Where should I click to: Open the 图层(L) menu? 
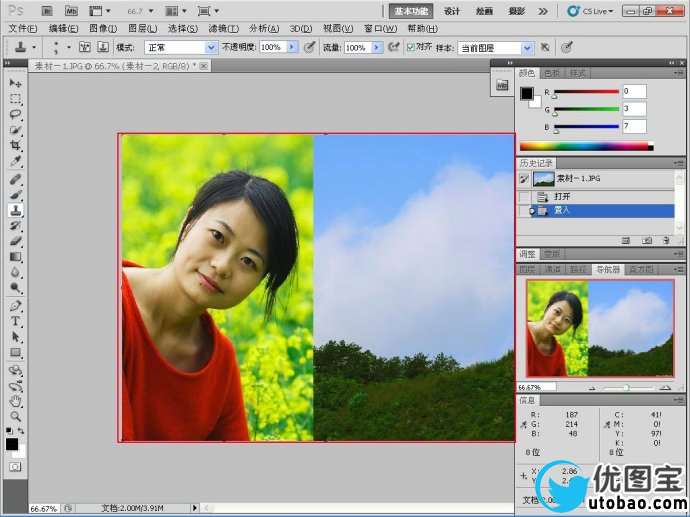coord(143,29)
